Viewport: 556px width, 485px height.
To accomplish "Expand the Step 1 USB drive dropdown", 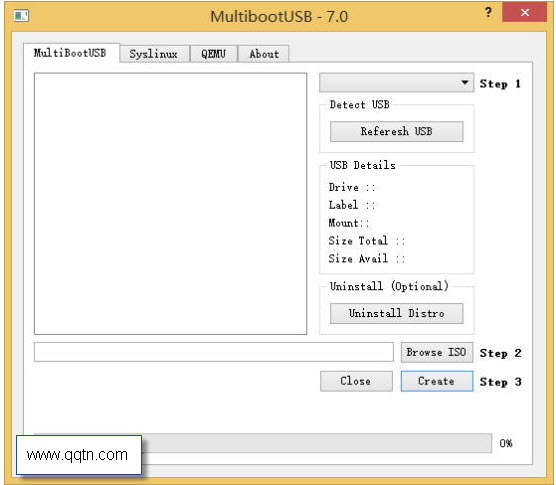I will tap(396, 83).
